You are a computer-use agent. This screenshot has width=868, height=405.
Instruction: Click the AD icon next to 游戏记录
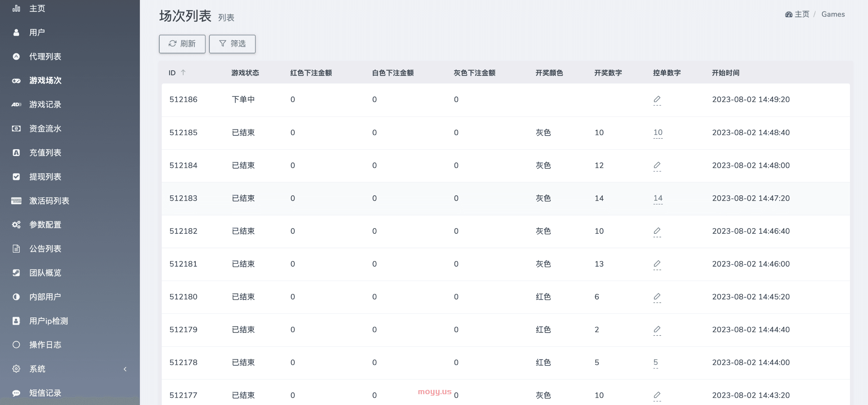(x=16, y=104)
